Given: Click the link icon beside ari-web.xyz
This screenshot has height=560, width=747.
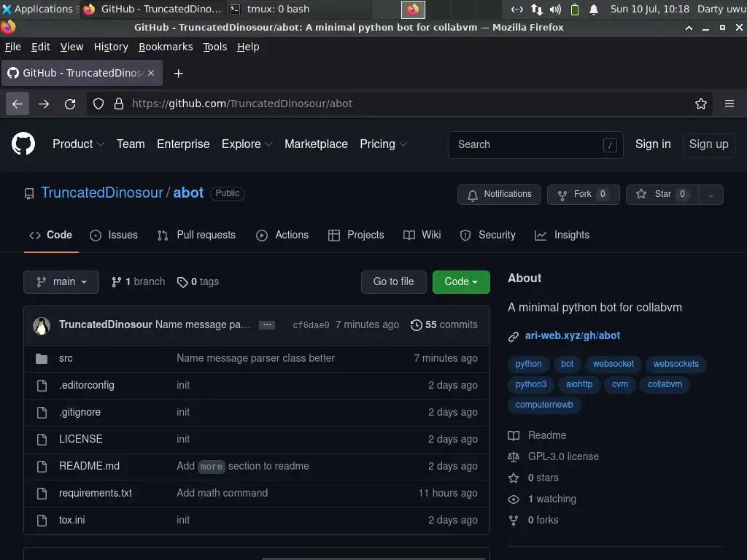Looking at the screenshot, I should coord(513,336).
